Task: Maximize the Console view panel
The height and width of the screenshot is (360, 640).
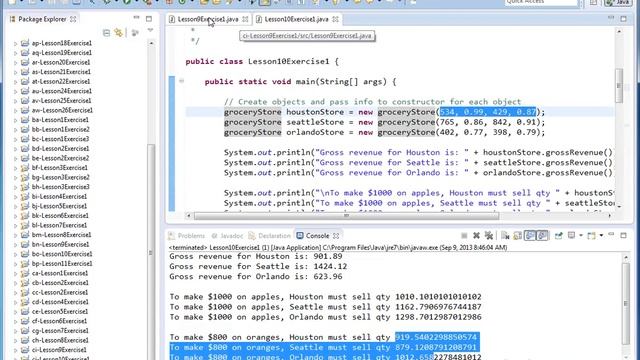Action: (x=623, y=235)
